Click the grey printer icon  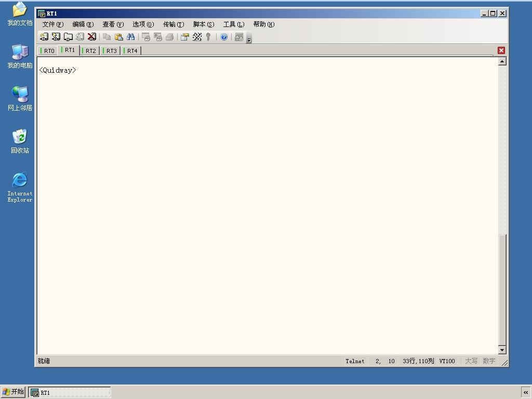170,37
